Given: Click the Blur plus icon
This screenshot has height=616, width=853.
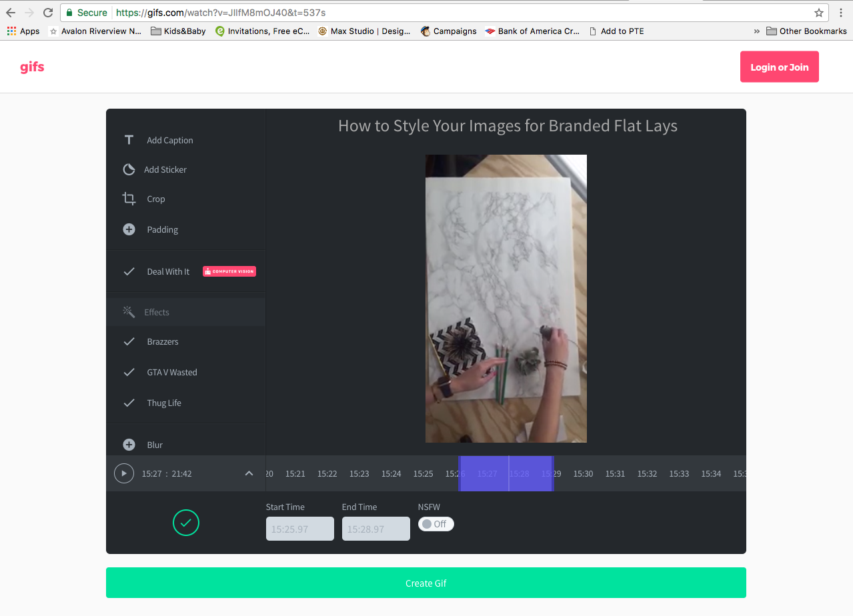Looking at the screenshot, I should 129,445.
